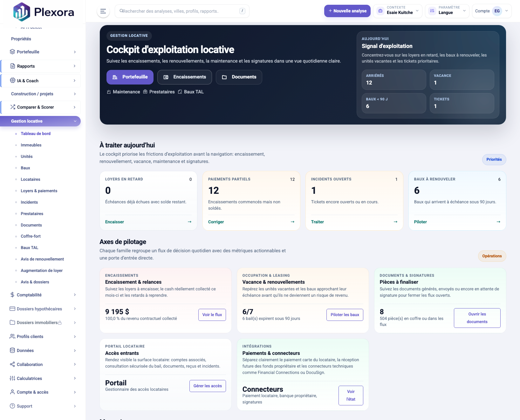Click the Voir le flux button
520x420 pixels.
pyautogui.click(x=212, y=315)
